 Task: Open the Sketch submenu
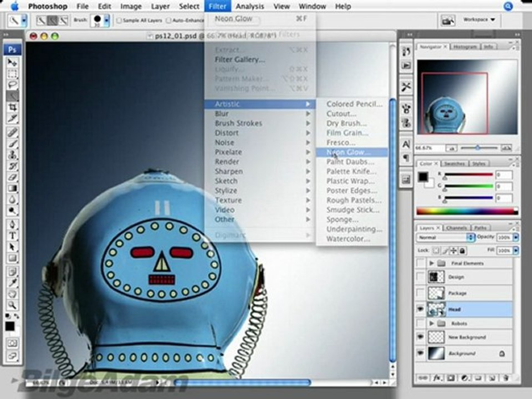click(x=260, y=181)
